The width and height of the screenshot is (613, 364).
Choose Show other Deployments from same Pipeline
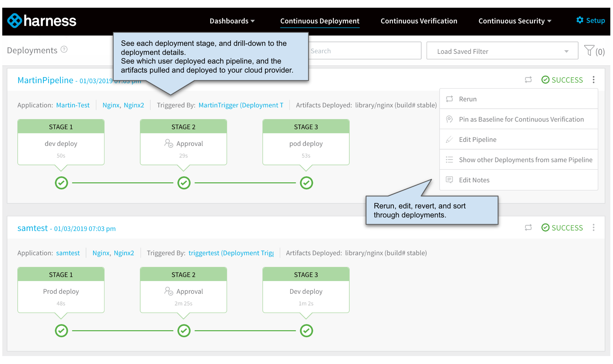519,160
